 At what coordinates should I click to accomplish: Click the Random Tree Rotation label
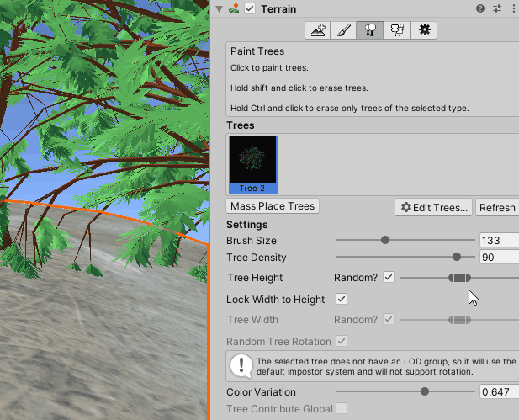[278, 342]
